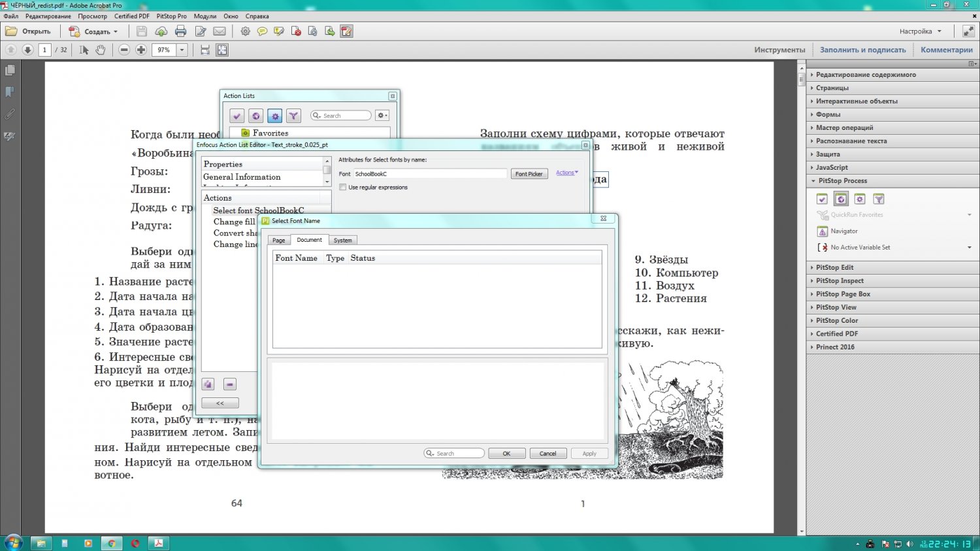Open Preflight Profiles icon in Action Lists window
Screen dimensions: 980x551
[237, 116]
